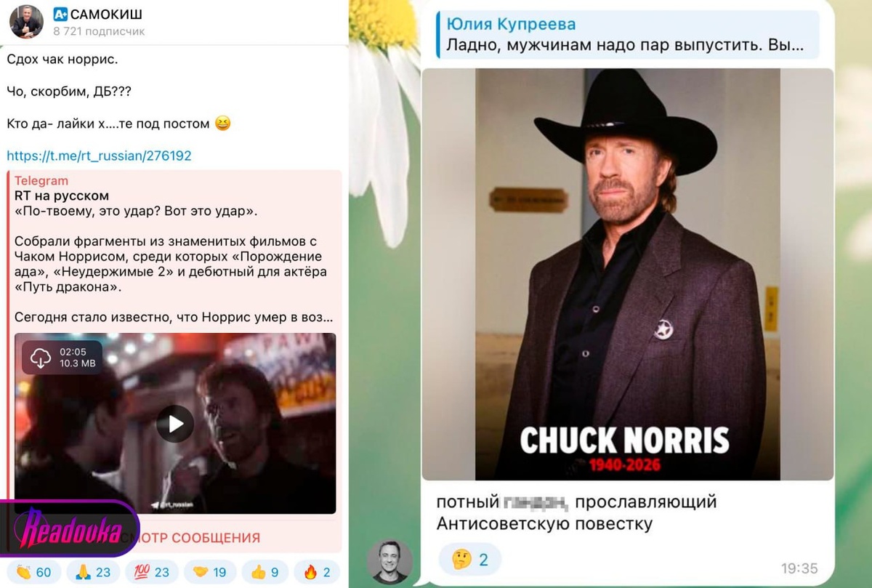Open the t.me/rt_russian/276192 link
Viewport: 872px width, 588px height.
[99, 156]
